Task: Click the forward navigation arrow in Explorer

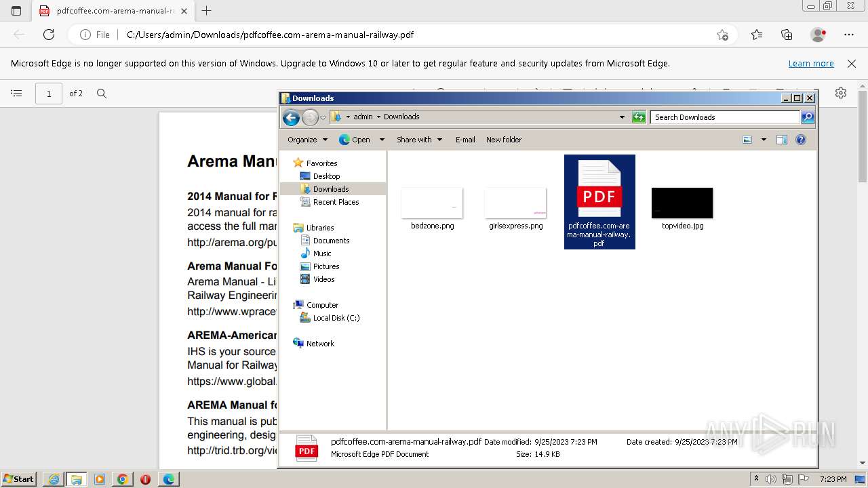Action: pyautogui.click(x=310, y=117)
